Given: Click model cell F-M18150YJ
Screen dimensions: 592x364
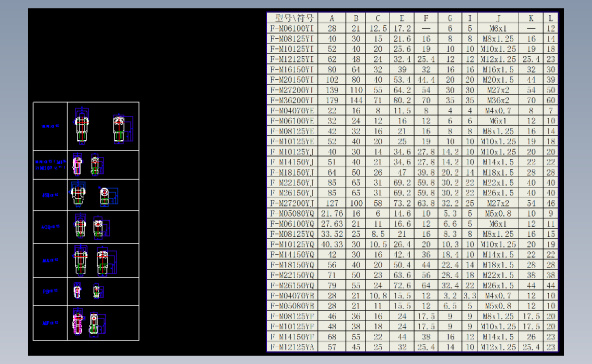Looking at the screenshot, I should tap(293, 172).
